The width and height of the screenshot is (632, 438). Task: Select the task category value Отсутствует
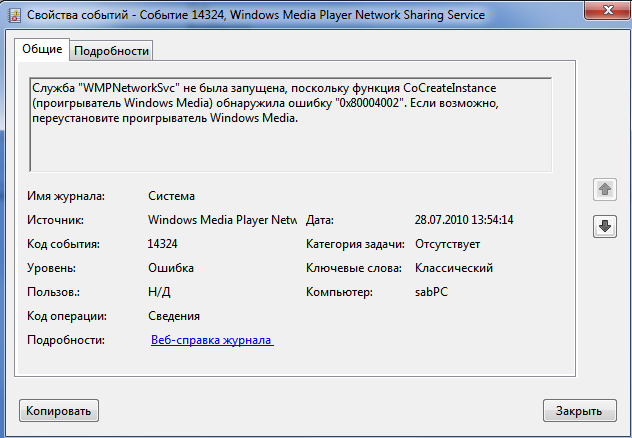(447, 244)
